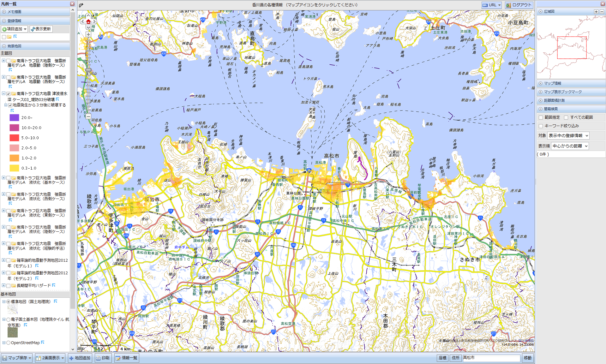Click the ログアウト button
This screenshot has width=606, height=364.
click(x=519, y=5)
